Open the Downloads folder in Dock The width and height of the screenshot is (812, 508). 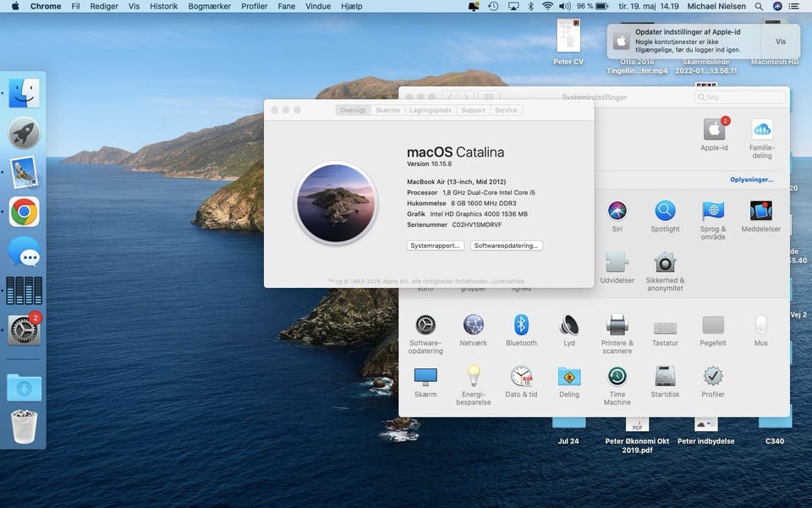24,387
